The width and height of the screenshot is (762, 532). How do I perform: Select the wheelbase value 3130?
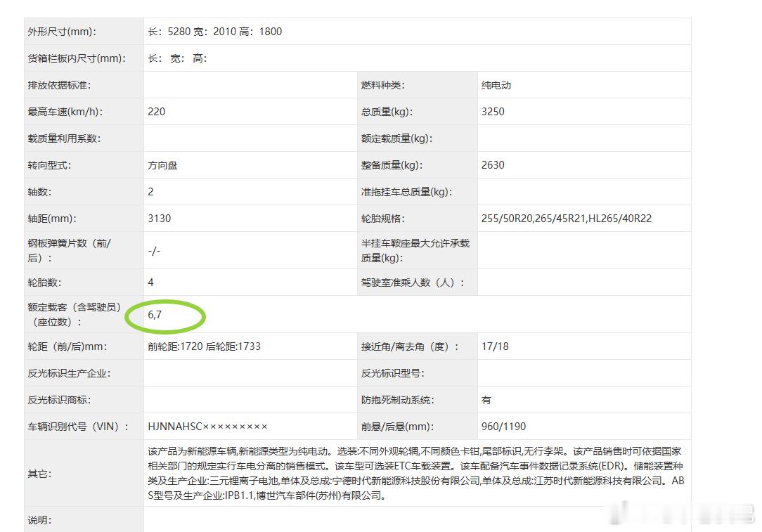coord(160,219)
